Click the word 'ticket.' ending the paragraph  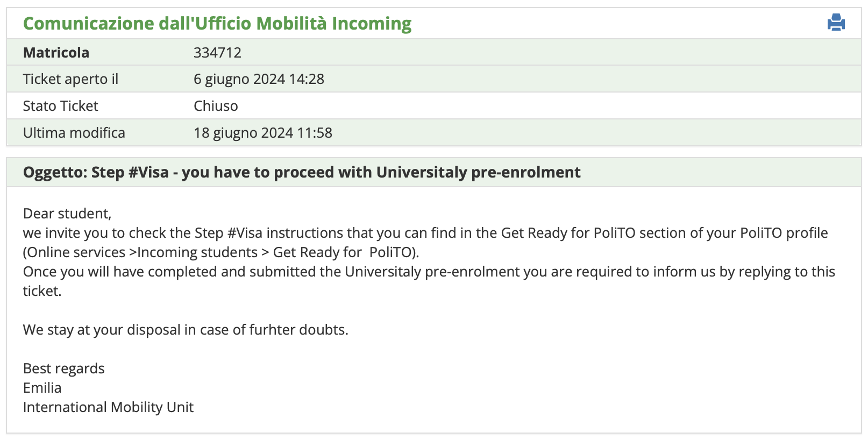(x=42, y=291)
